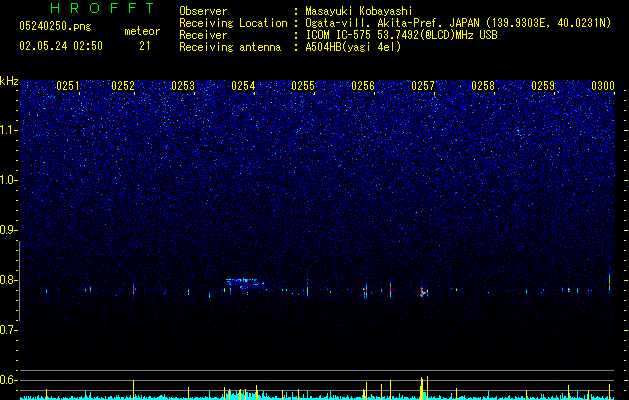Click the A504HB(yagi 4el) antenna text
Screen dimensions: 629x400
pyautogui.click(x=353, y=47)
